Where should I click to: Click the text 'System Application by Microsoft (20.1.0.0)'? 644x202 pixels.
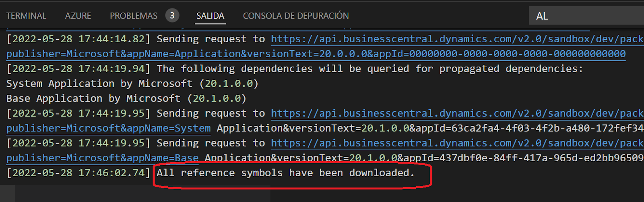coord(132,83)
